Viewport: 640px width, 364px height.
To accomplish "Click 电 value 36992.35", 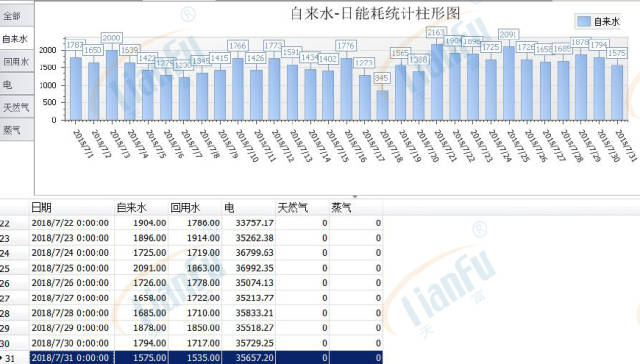I will [x=249, y=268].
